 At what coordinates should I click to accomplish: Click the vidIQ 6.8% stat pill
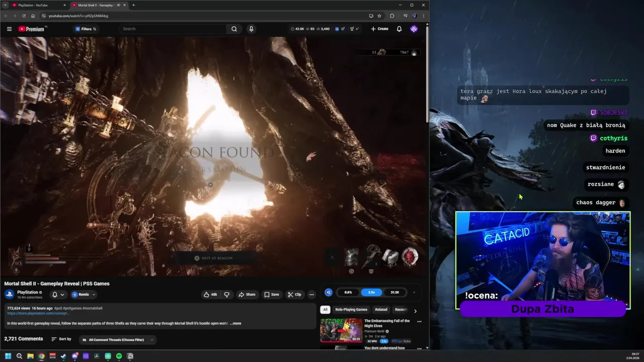[348, 292]
